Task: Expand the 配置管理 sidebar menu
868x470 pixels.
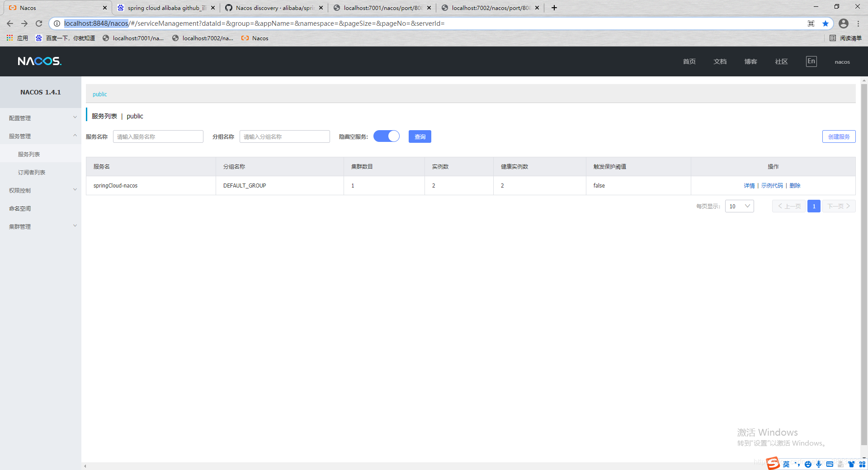Action: [41, 118]
